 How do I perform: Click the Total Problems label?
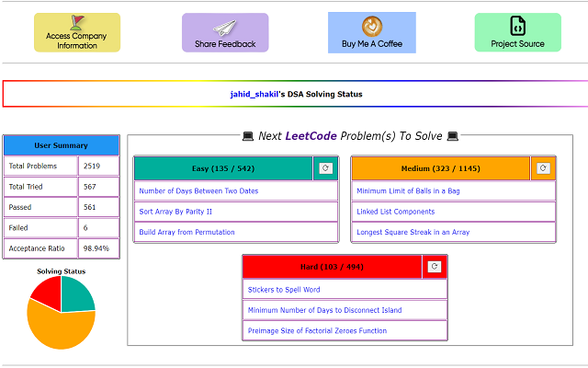tap(33, 166)
